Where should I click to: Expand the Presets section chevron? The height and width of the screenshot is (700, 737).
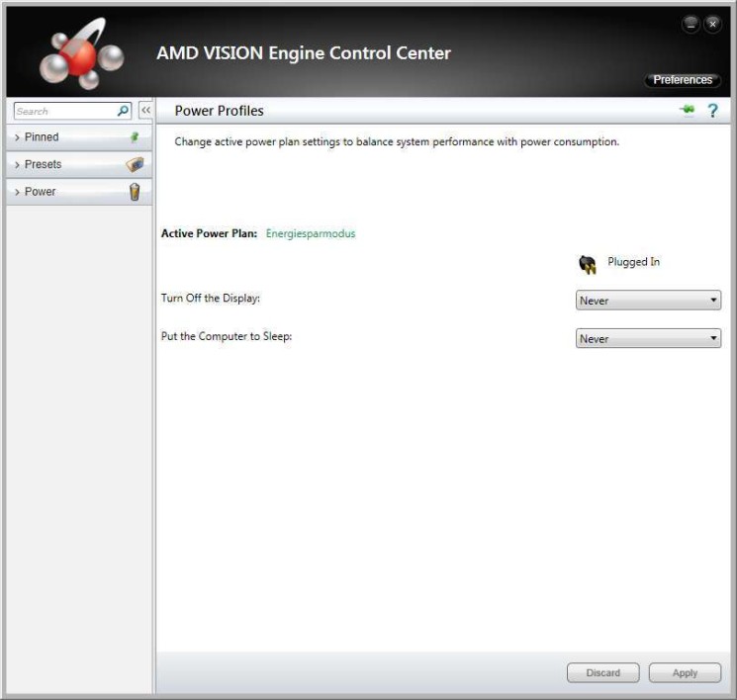pos(17,164)
